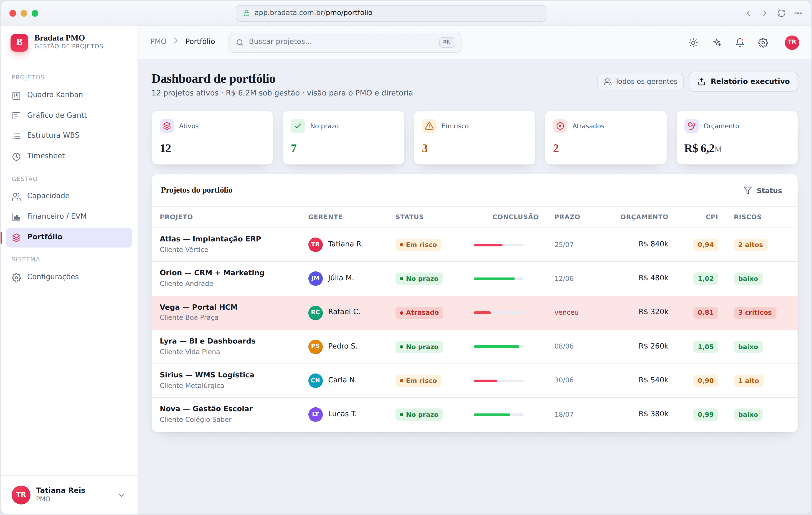The height and width of the screenshot is (515, 812).
Task: Open project Nova — Gestão Escolar
Action: coord(206,409)
